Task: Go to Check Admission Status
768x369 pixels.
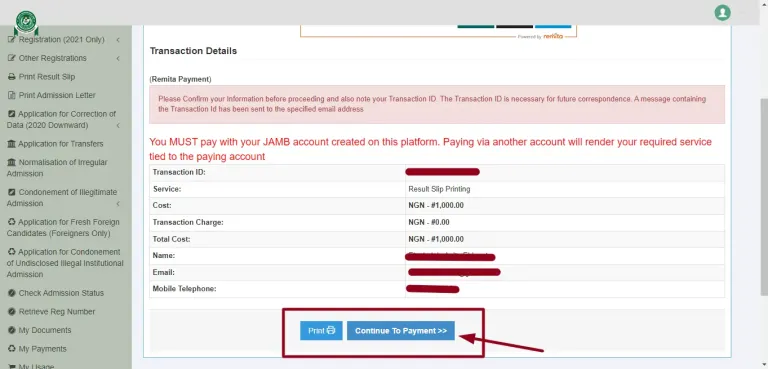Action: tap(61, 293)
